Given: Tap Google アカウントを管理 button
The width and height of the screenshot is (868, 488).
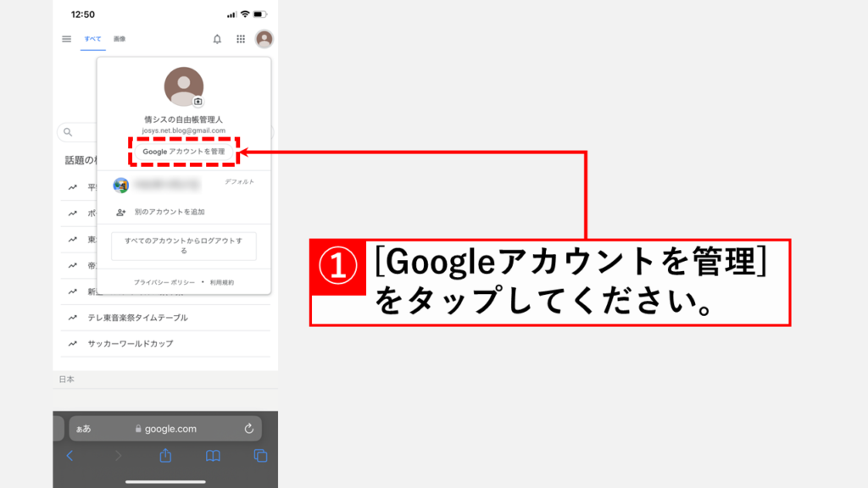Looking at the screenshot, I should pyautogui.click(x=184, y=152).
